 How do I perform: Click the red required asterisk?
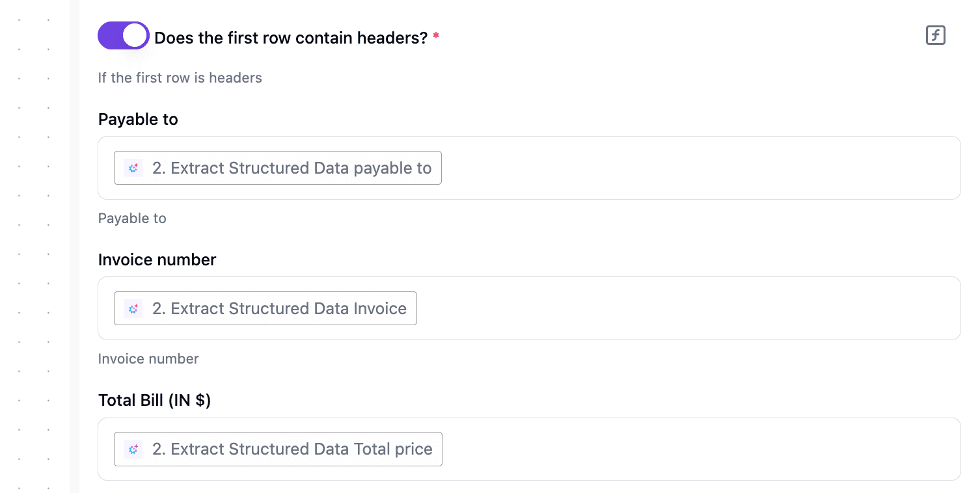436,36
